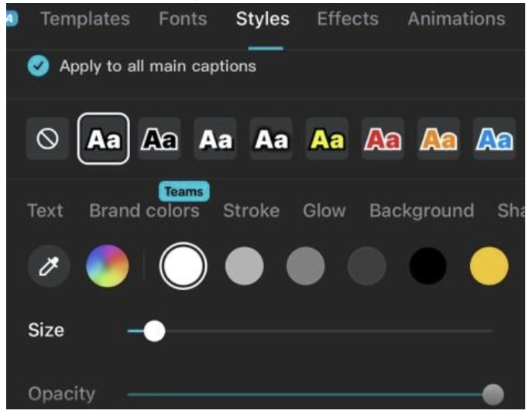Choose the yellow Aa text style preset
This screenshot has height=417, width=532.
(327, 140)
